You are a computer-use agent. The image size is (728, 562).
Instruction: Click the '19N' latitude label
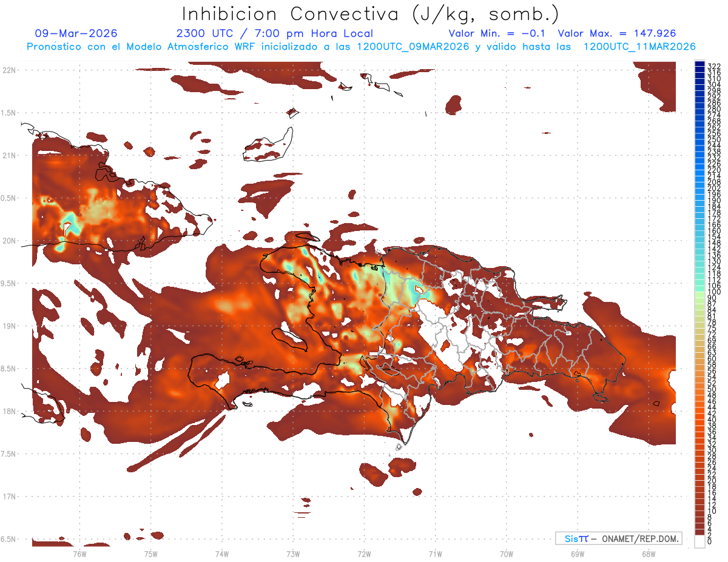pyautogui.click(x=8, y=326)
